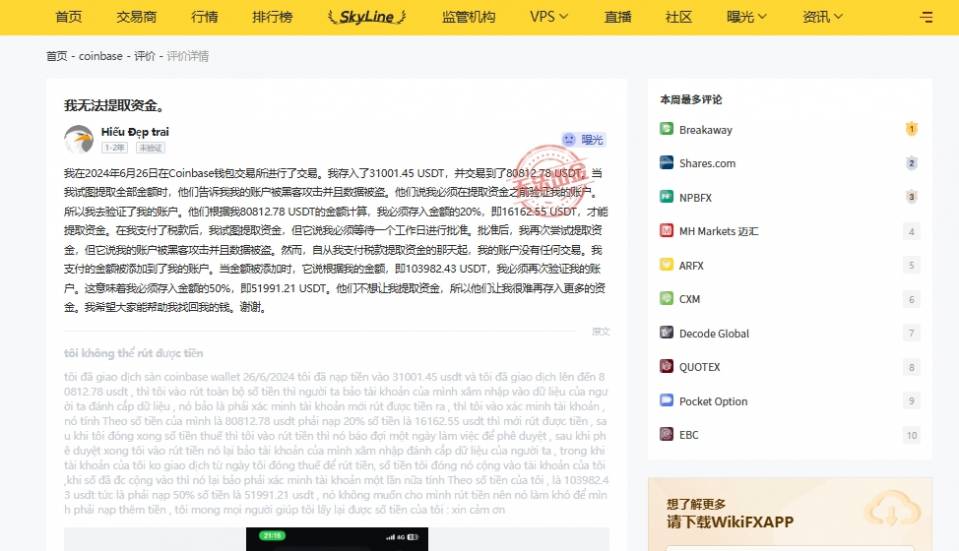959x551 pixels.
Task: Open the phone screenshot thumbnail below review
Action: 337,539
